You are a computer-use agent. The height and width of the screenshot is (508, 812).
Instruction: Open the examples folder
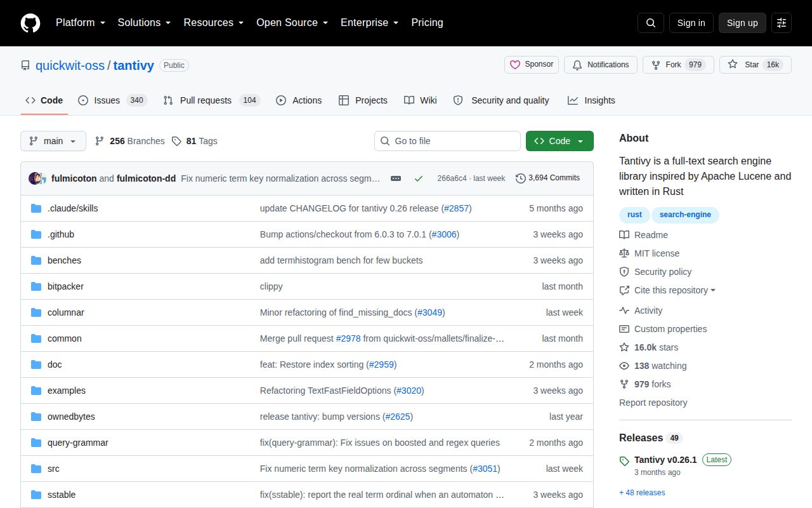coord(67,391)
